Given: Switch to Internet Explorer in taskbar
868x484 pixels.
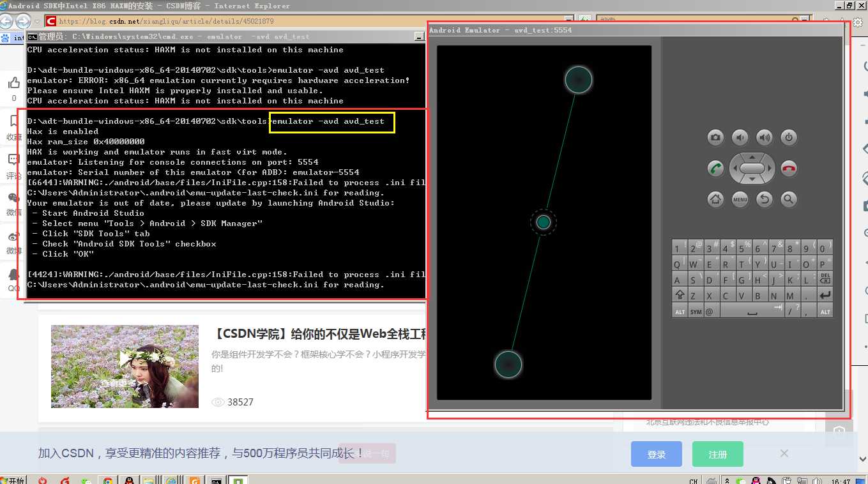Looking at the screenshot, I should coord(171,480).
